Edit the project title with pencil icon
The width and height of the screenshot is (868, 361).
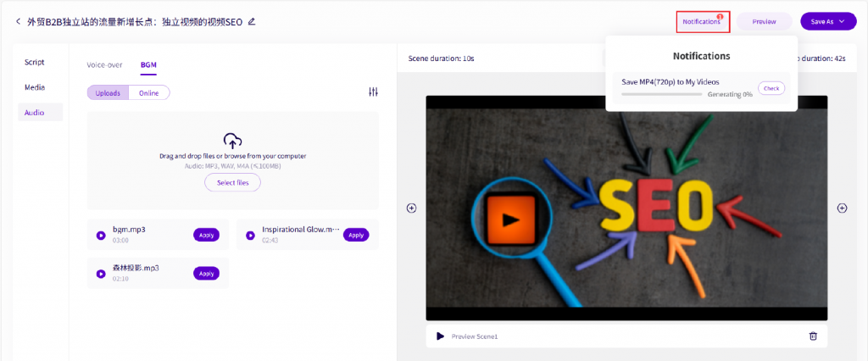click(x=252, y=21)
